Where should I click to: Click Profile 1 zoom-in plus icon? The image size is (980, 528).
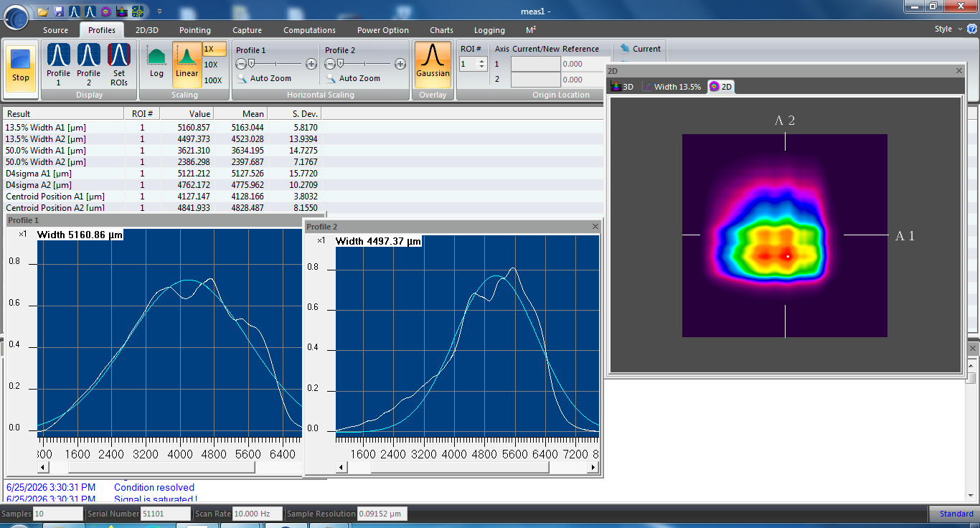pos(311,64)
